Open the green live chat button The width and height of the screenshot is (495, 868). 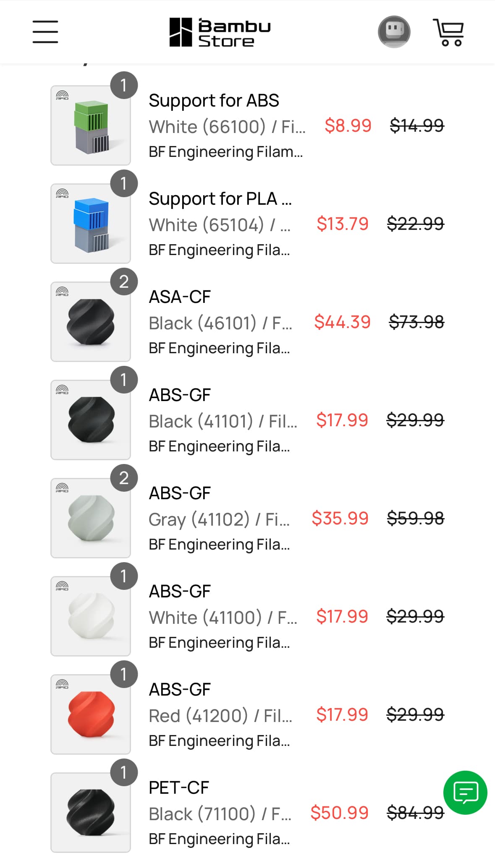point(465,792)
